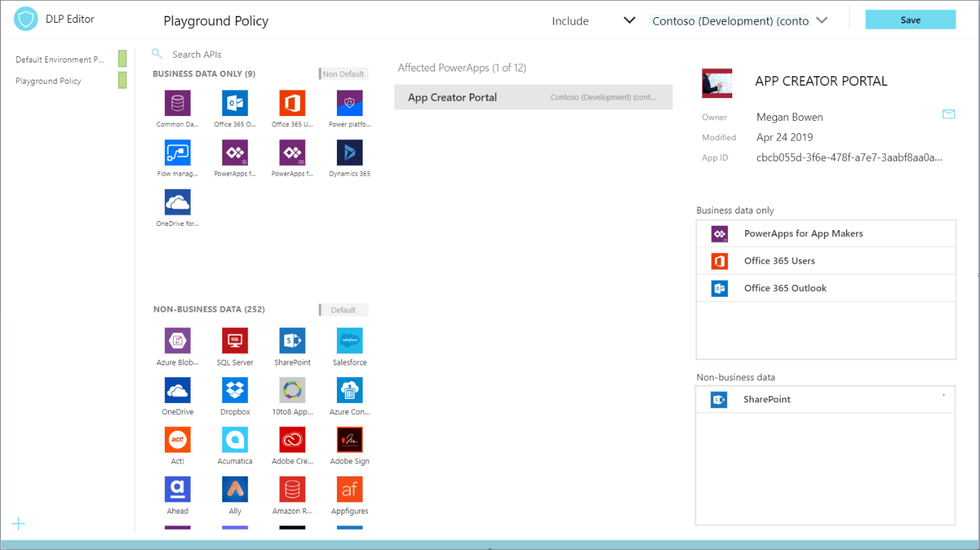Select the Dynamics 365 connector icon

tap(350, 153)
